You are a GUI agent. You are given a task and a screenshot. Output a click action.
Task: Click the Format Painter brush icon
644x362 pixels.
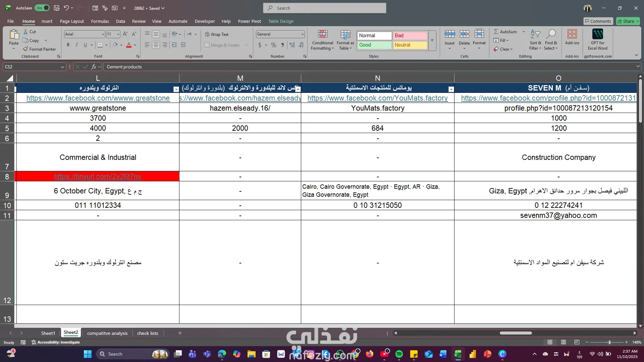[x=25, y=49]
